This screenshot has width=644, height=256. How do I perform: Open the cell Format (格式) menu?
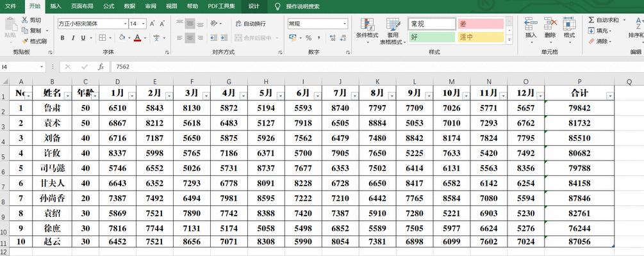click(569, 30)
